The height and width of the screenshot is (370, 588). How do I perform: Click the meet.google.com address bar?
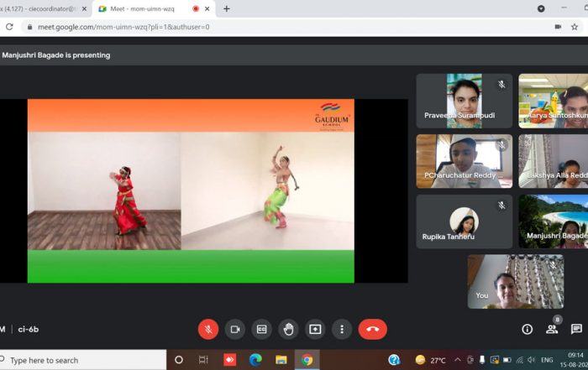(252, 27)
